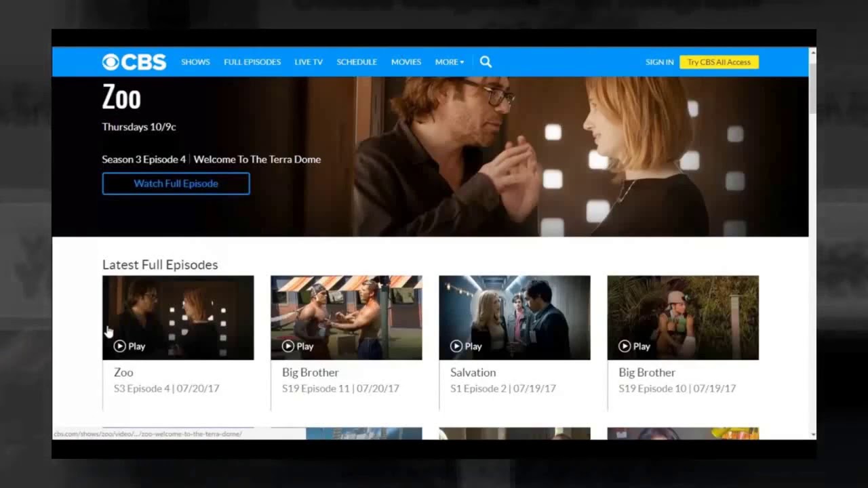
Task: Open the Movies section
Action: click(x=406, y=62)
